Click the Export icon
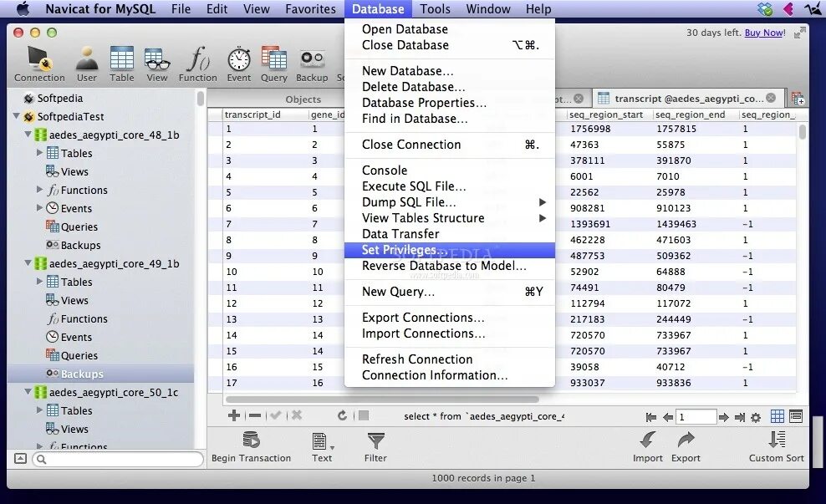 [686, 447]
